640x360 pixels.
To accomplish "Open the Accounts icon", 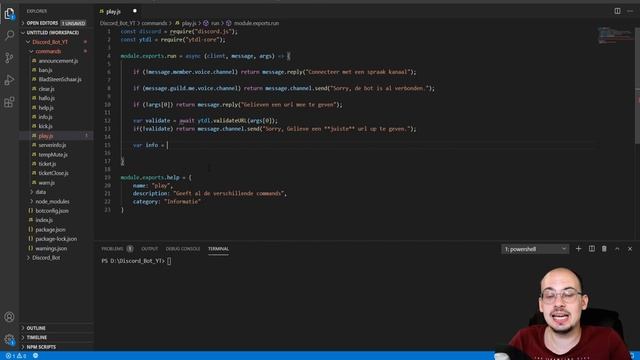I will (9, 317).
